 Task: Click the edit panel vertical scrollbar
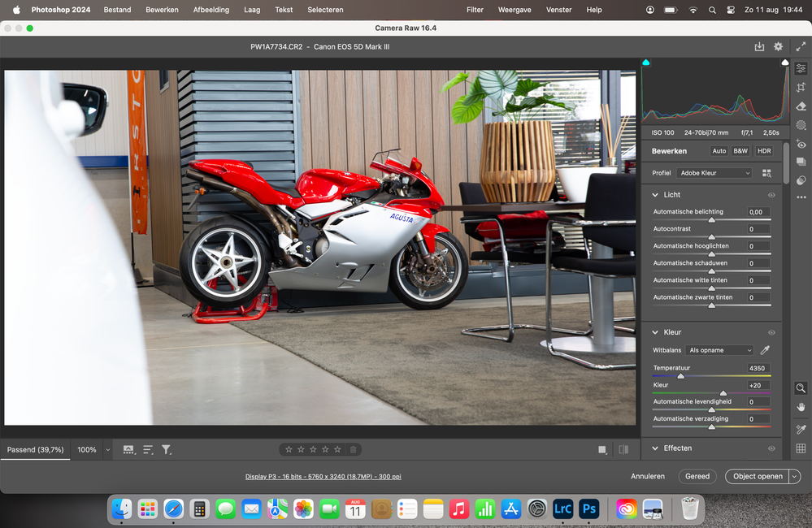(786, 163)
